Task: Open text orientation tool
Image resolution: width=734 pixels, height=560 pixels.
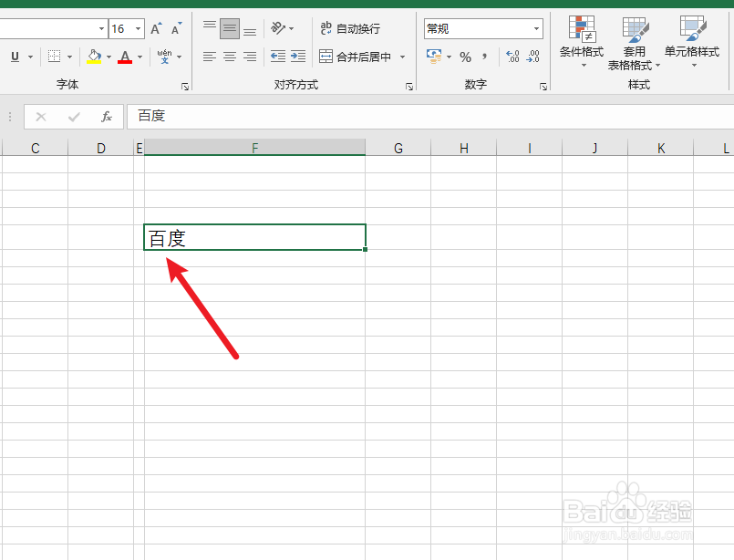Action: [277, 28]
